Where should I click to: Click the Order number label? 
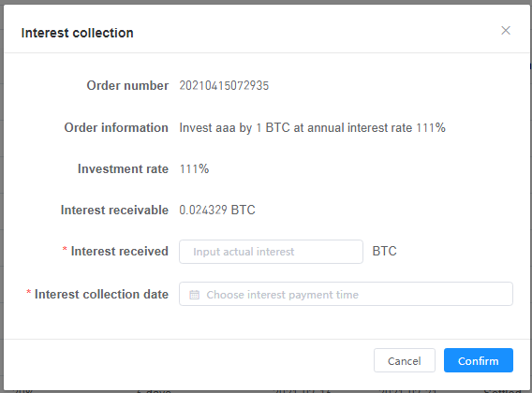[127, 85]
